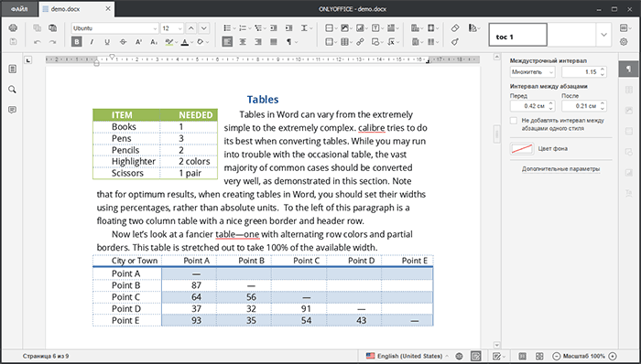Screen dimensions: 641x364
Task: Align the paragraph left
Action: click(227, 42)
